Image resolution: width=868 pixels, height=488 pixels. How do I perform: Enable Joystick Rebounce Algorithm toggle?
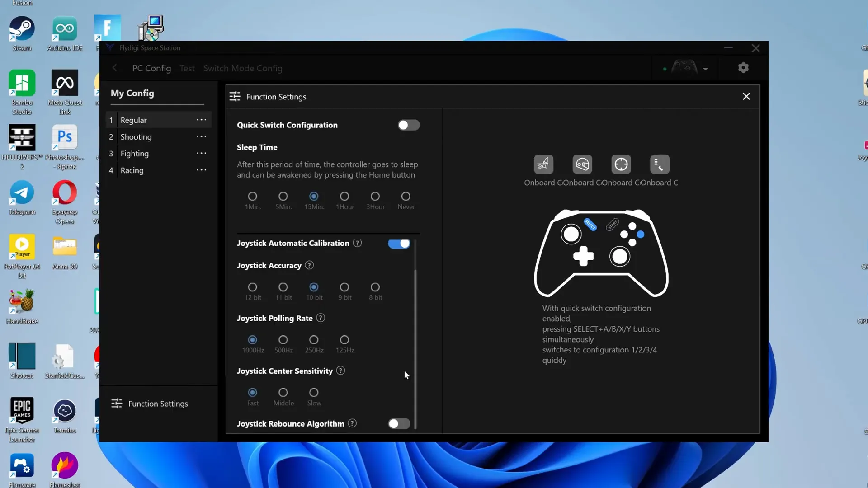[399, 423]
